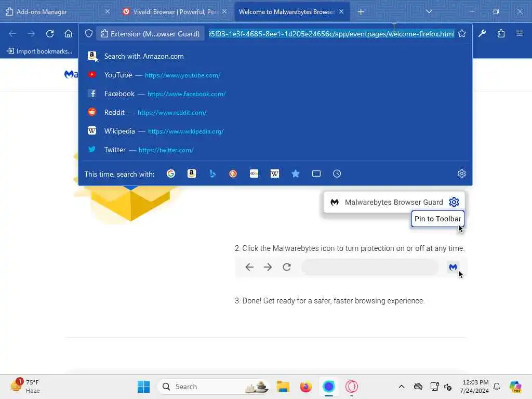Open the clock showing 12:03 PM

[x=474, y=387]
